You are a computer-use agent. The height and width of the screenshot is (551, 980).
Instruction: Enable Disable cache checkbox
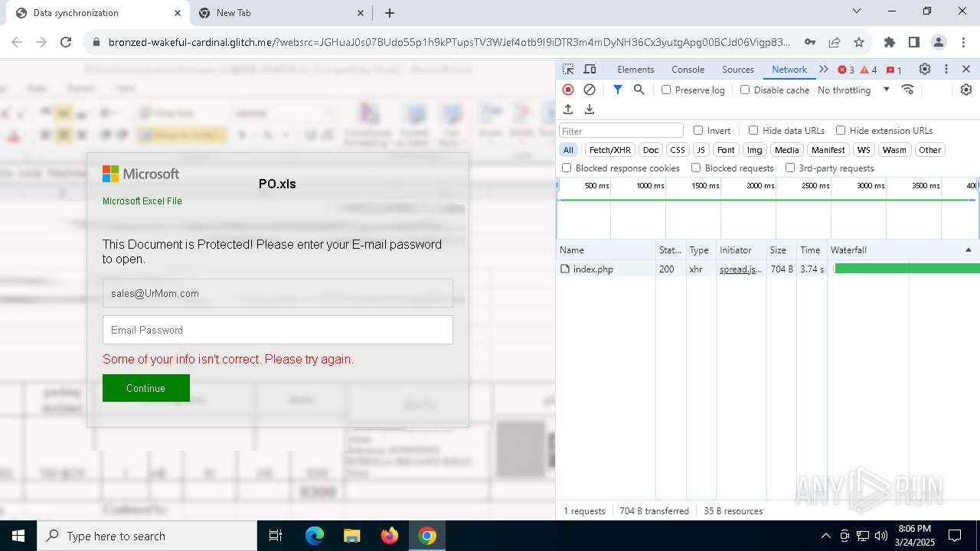click(745, 90)
